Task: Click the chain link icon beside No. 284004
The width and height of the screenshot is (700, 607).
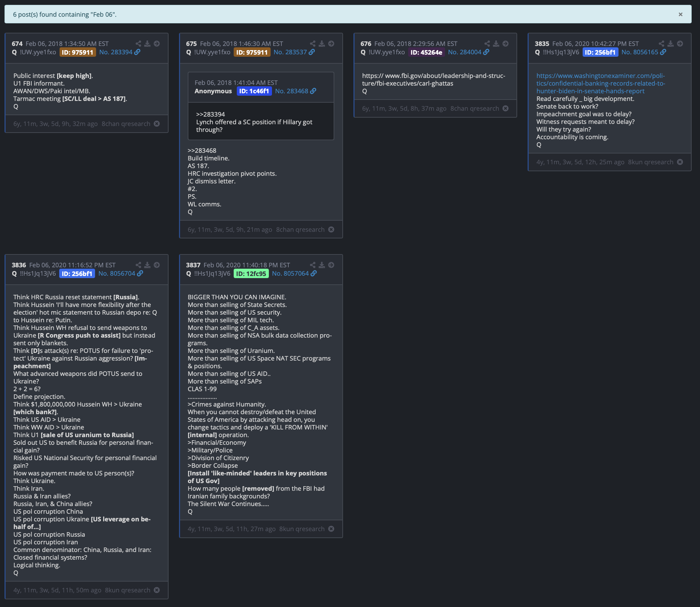Action: point(487,52)
